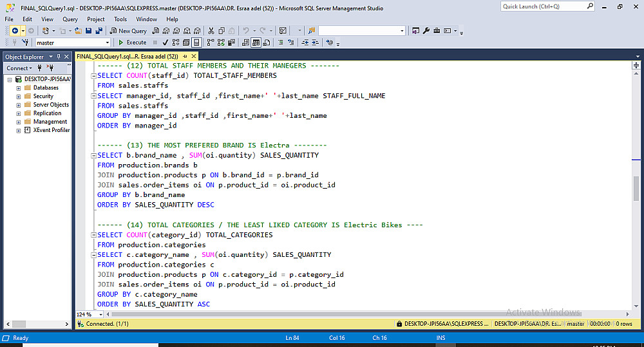Pin the Object Explorer panel

[x=59, y=57]
